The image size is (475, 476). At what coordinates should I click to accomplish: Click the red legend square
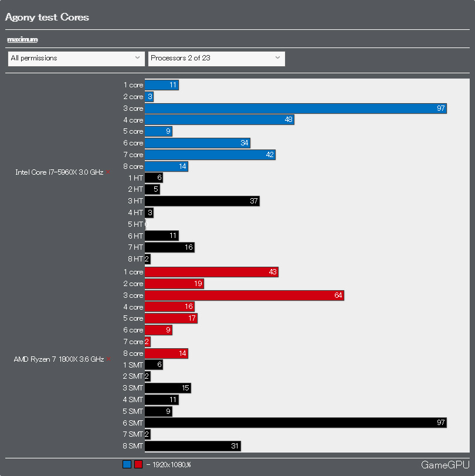click(x=138, y=465)
